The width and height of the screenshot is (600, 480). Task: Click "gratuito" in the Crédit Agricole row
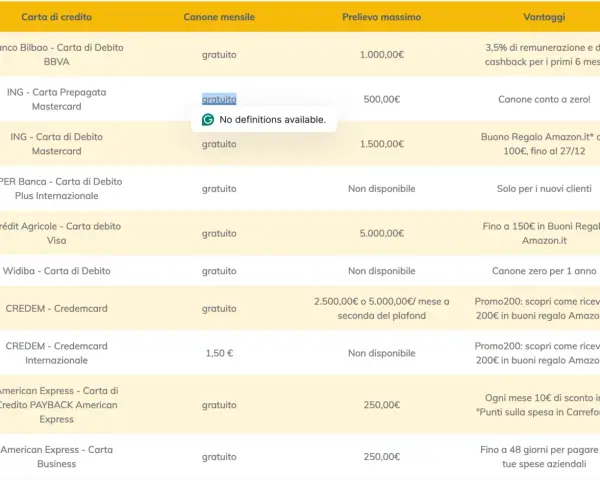(x=219, y=233)
